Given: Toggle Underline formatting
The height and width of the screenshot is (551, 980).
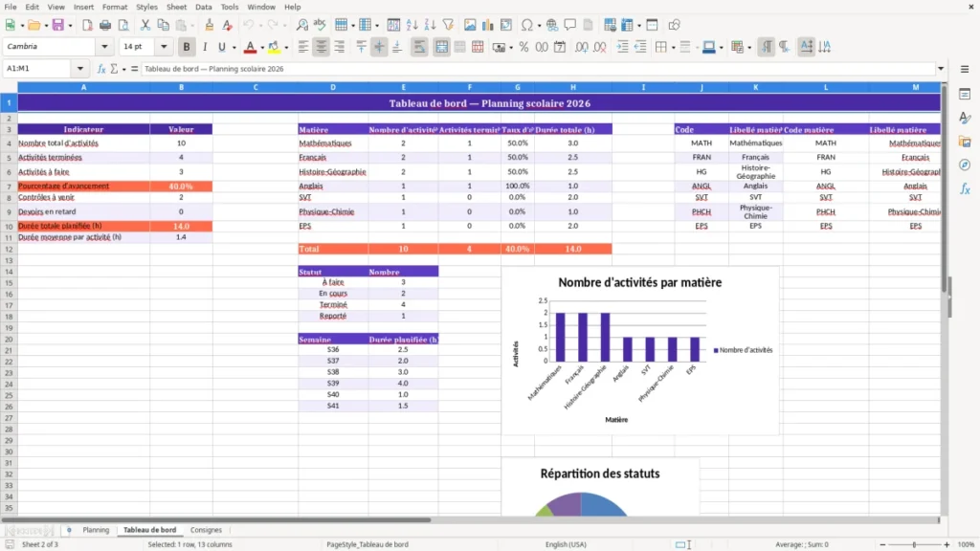Looking at the screenshot, I should click(x=221, y=47).
